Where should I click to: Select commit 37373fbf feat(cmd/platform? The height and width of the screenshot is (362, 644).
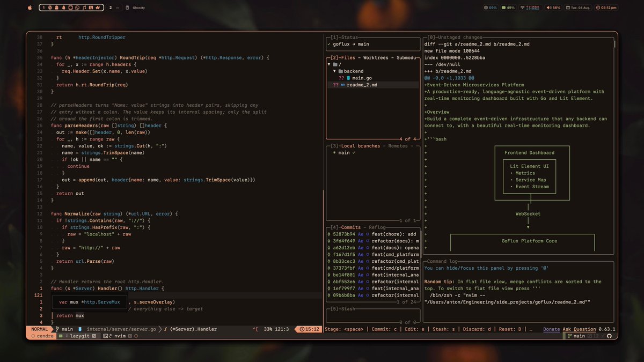[x=373, y=268]
